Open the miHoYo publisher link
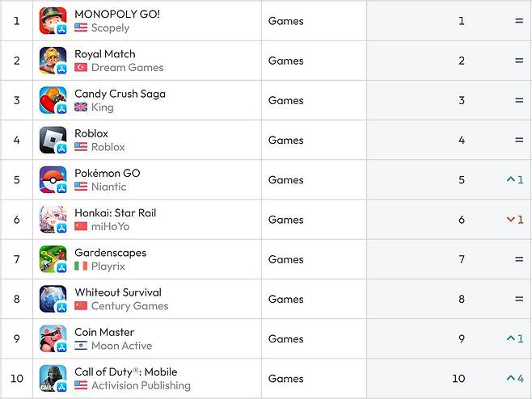 tap(110, 227)
